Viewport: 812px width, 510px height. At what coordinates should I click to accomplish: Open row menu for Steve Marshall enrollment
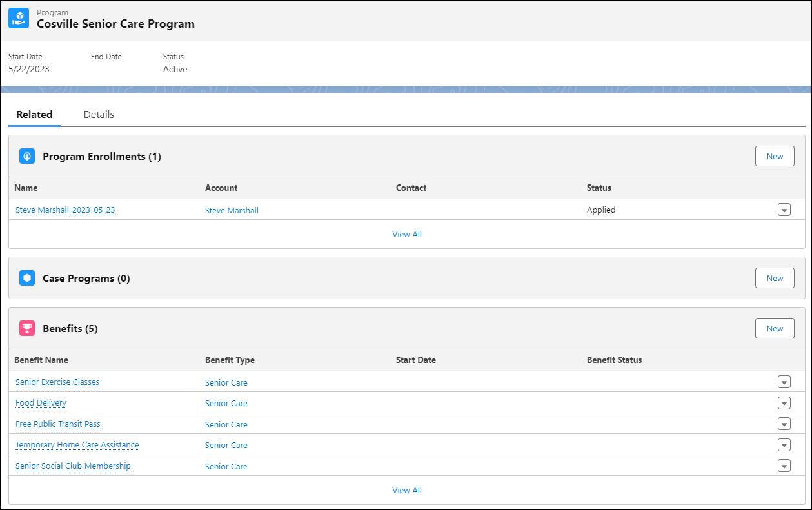[x=784, y=210]
